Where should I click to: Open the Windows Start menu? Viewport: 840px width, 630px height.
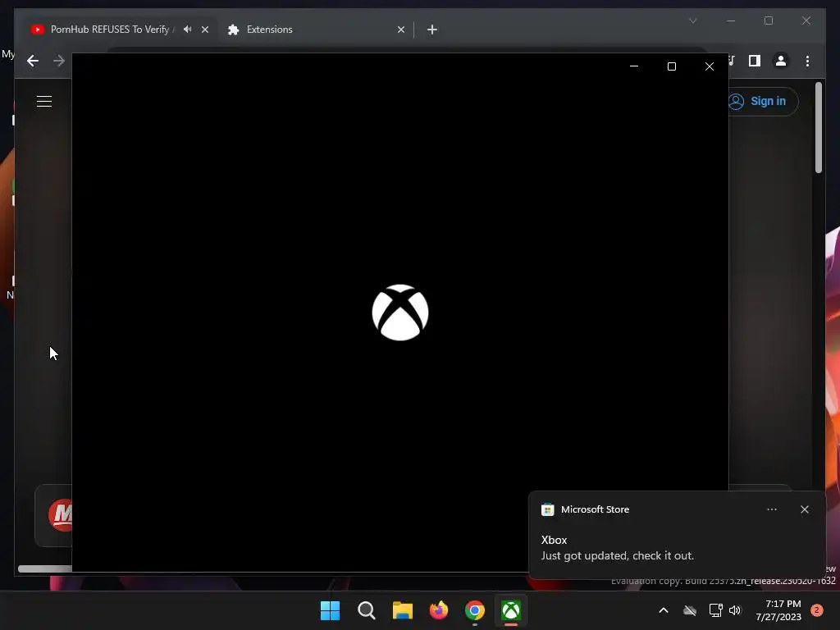330,610
